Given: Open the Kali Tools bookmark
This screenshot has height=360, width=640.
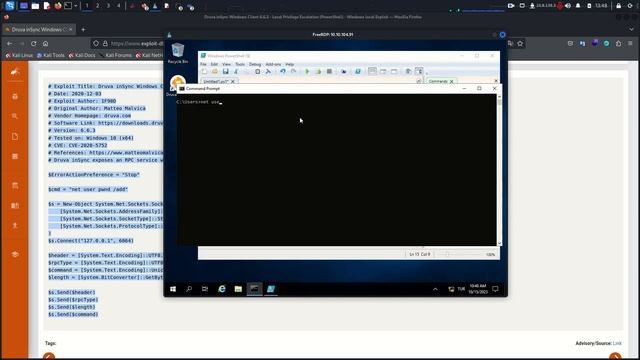Looking at the screenshot, I should 51,55.
